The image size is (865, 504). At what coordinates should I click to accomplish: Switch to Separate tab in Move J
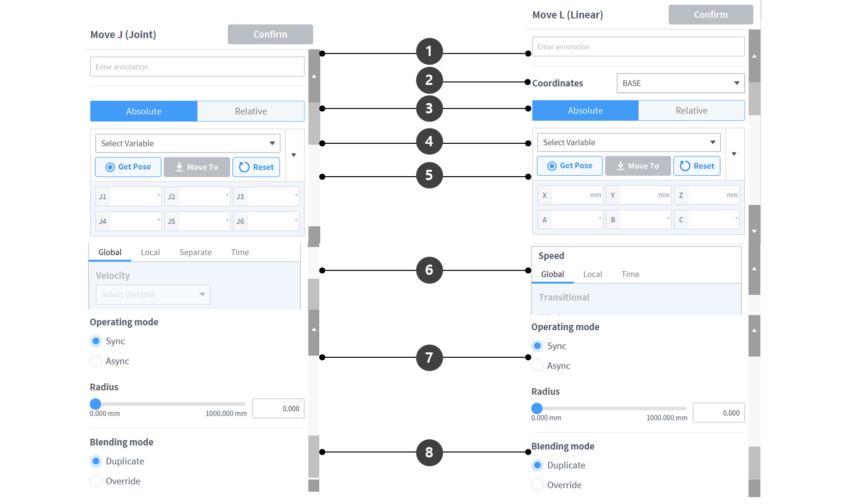pyautogui.click(x=195, y=252)
